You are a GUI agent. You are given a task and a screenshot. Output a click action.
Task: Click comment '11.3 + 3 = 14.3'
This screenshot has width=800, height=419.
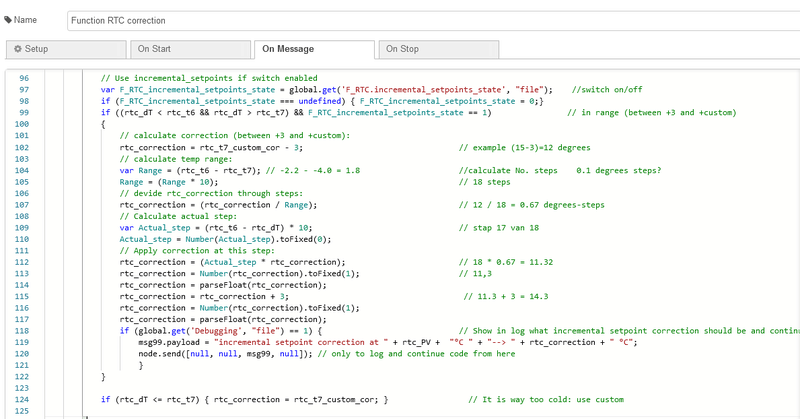click(506, 297)
